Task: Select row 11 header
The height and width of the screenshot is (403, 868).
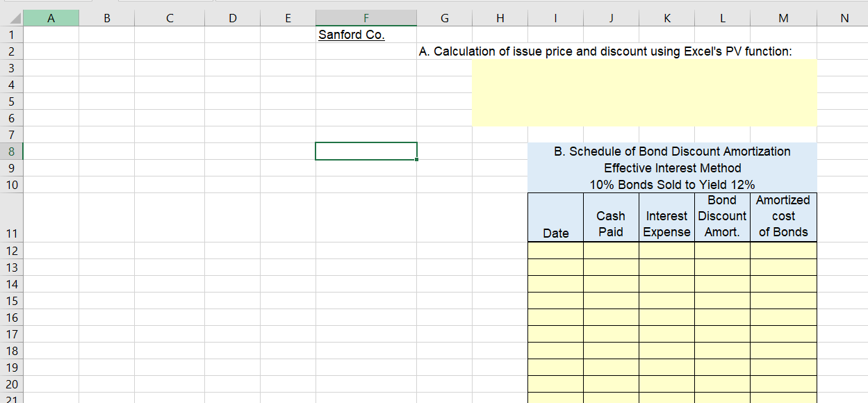Action: coord(12,217)
